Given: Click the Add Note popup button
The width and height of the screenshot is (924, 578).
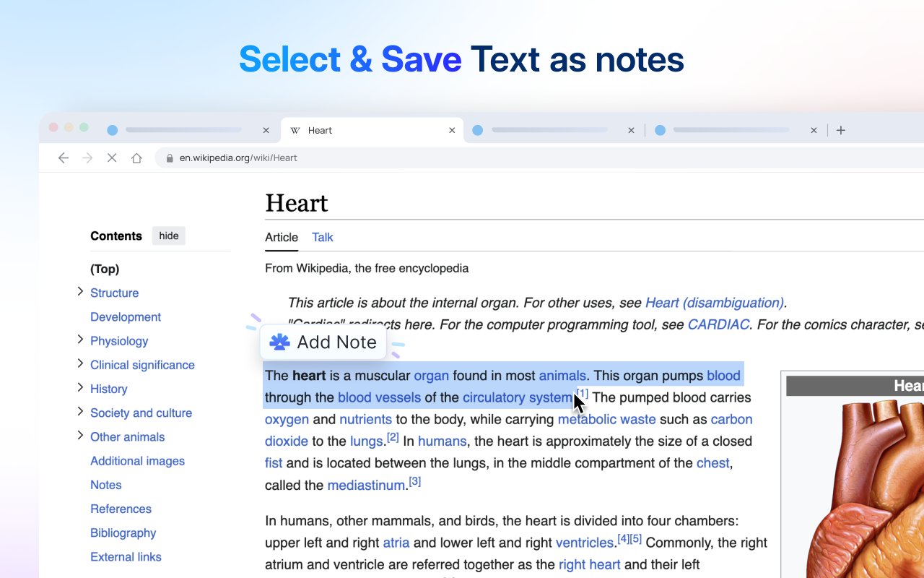Looking at the screenshot, I should coord(323,342).
